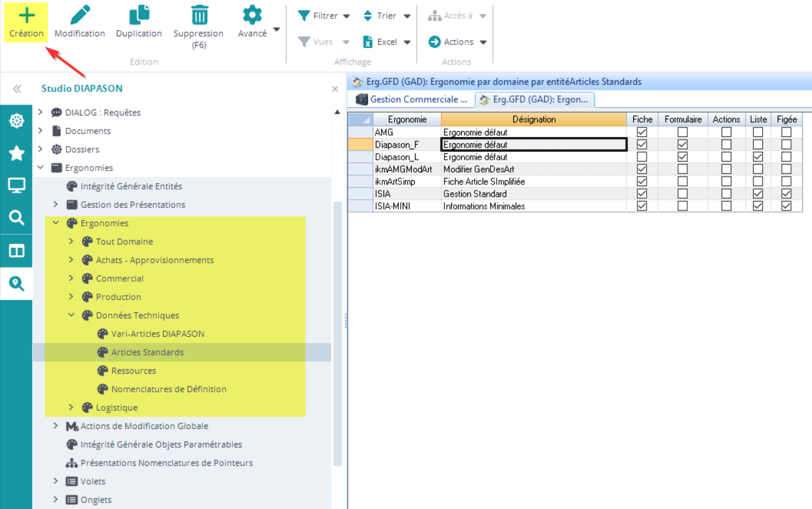This screenshot has height=509, width=812.
Task: Select the Erg.GFD (GAD) tab
Action: [x=534, y=100]
